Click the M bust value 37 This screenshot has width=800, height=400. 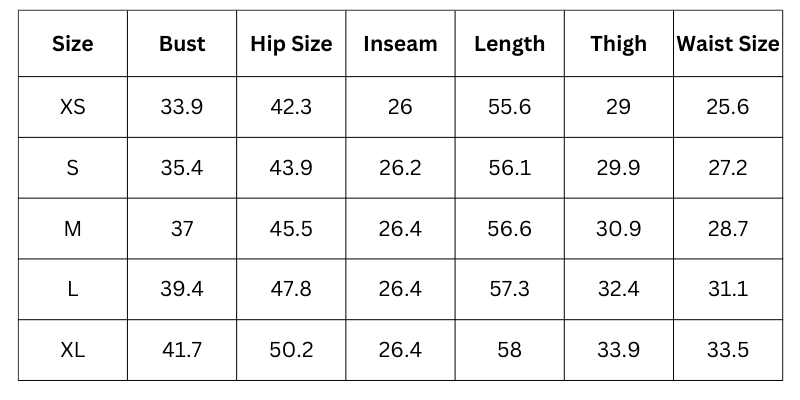click(x=182, y=229)
